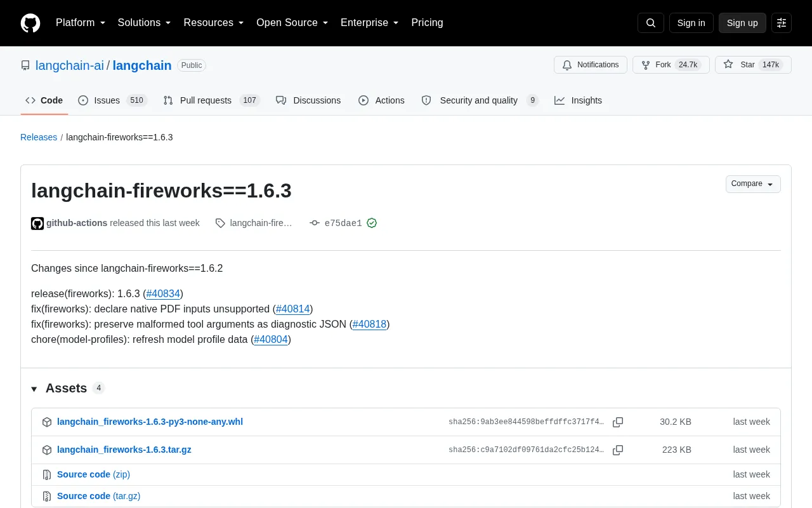812x508 pixels.
Task: Copy sha256 of the tar.gz asset
Action: (x=618, y=450)
